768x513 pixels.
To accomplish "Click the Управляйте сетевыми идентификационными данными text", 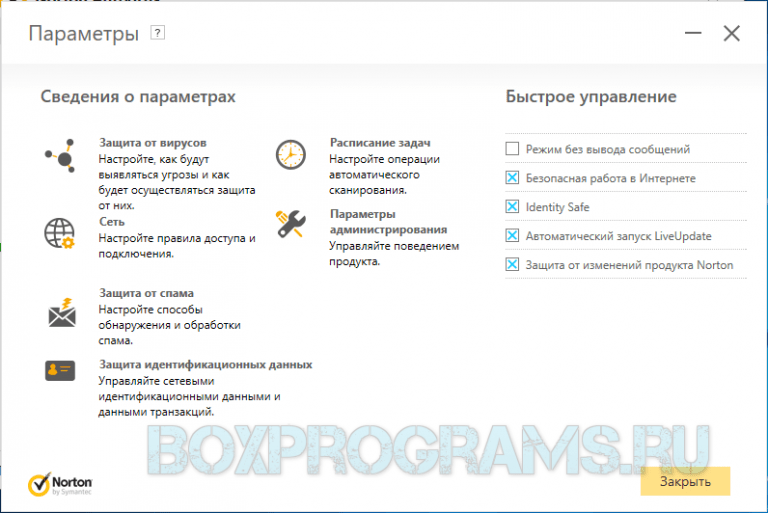I will tap(189, 396).
